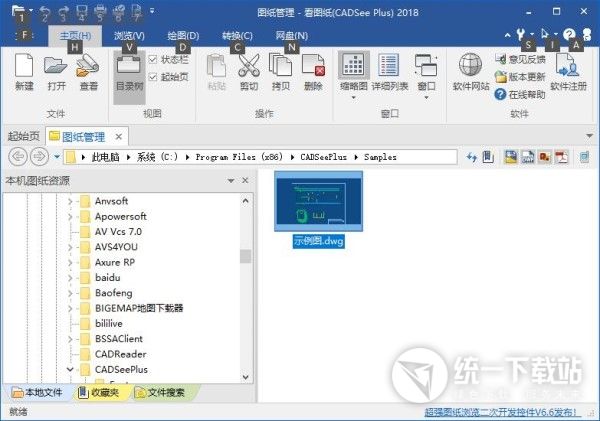
Task: Collapse the CADSeePlus folder in tree
Action: (x=71, y=369)
